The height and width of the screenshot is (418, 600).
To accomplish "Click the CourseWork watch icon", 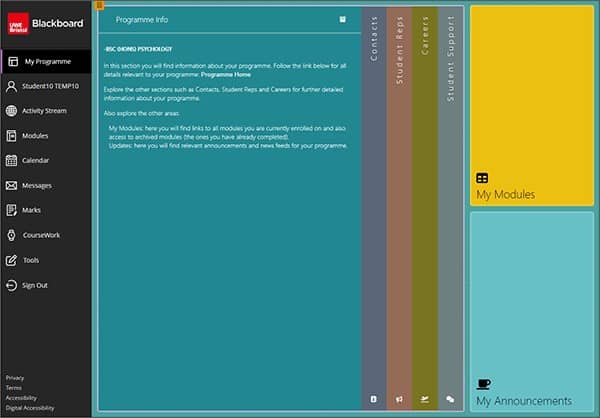I will coord(11,235).
